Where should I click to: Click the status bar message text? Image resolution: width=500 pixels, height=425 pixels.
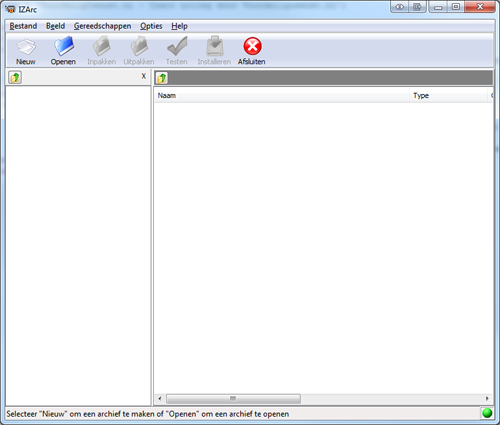[148, 414]
